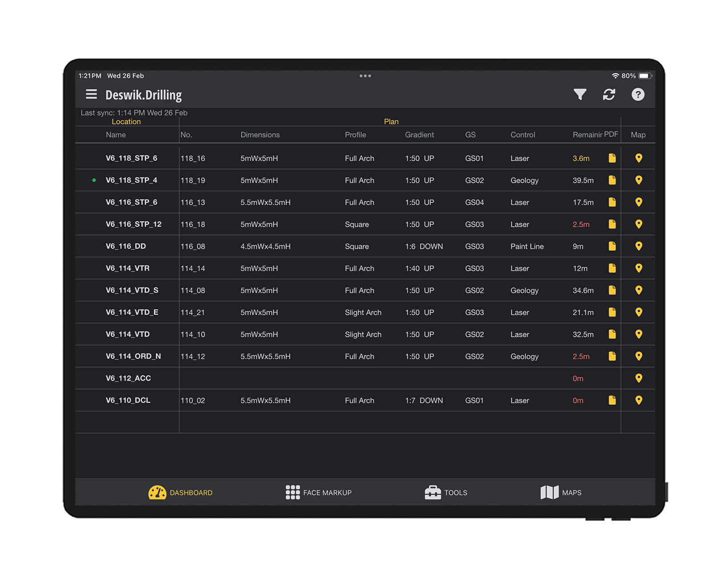Select the GS column header
This screenshot has width=728, height=579.
pos(470,135)
